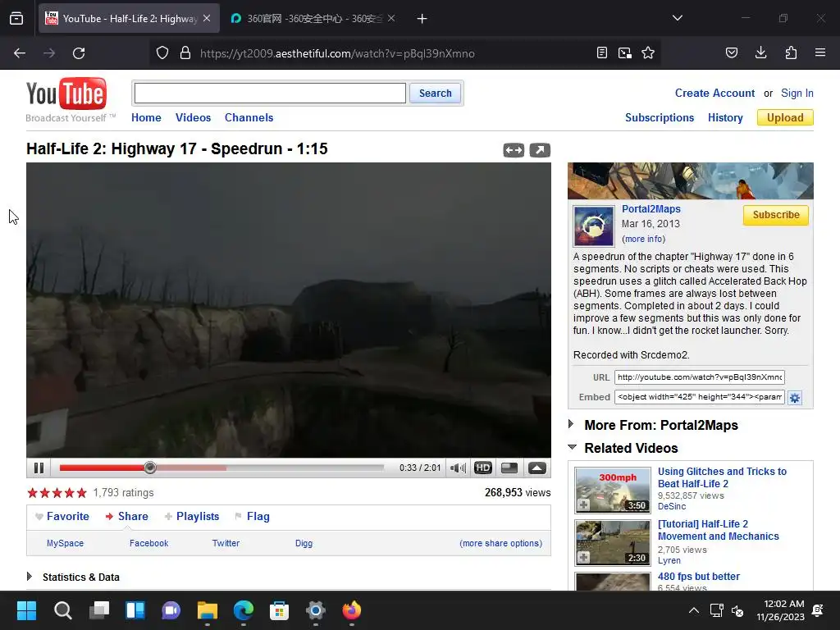This screenshot has height=630, width=840.
Task: Reload the page
Action: pos(79,53)
